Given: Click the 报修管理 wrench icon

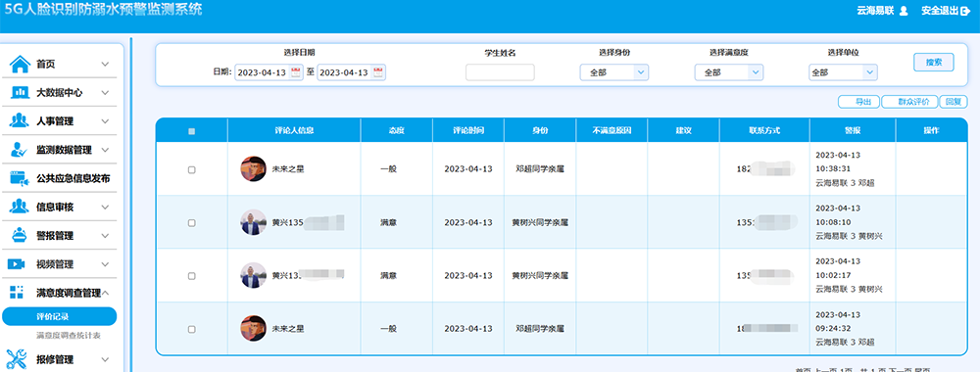Looking at the screenshot, I should 17,359.
